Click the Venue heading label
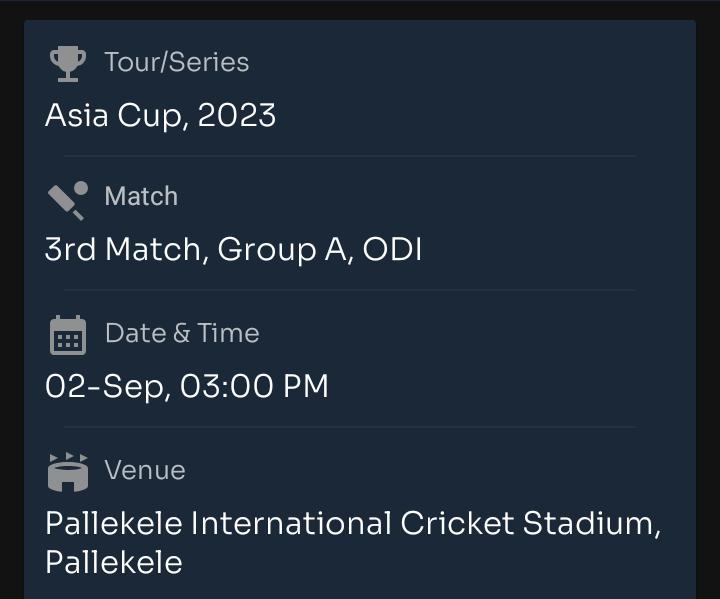720x599 pixels. [x=145, y=470]
